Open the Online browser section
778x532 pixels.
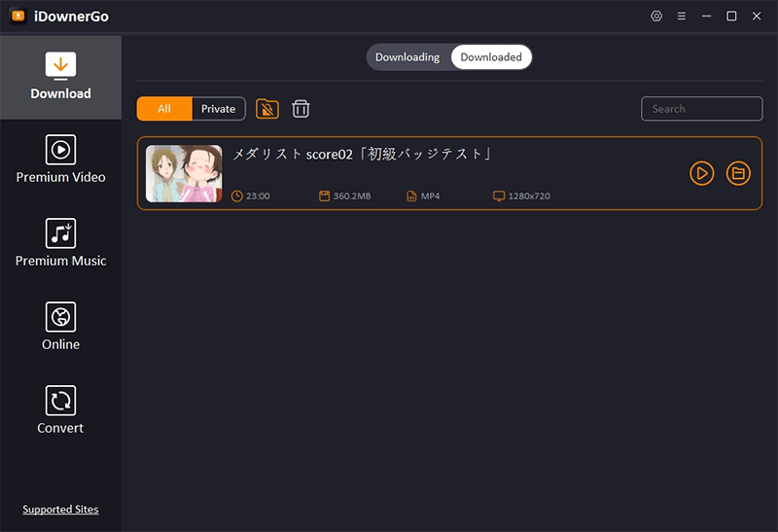pos(60,327)
